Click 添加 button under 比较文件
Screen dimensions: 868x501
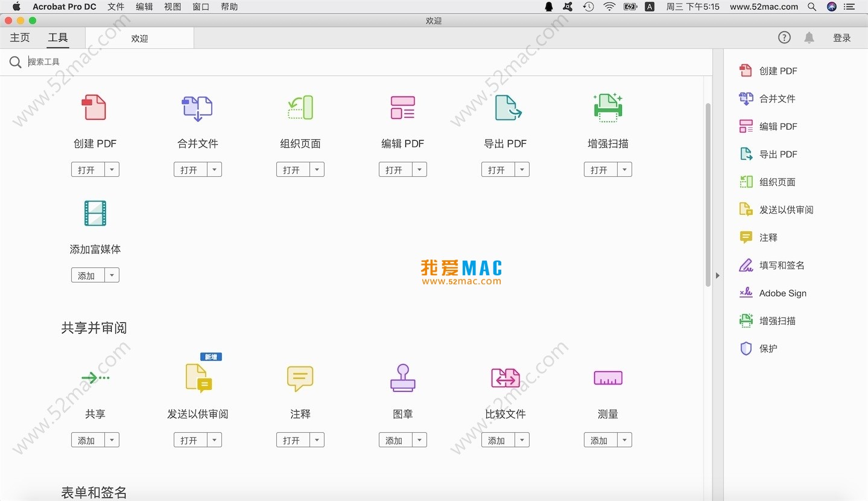(x=498, y=440)
